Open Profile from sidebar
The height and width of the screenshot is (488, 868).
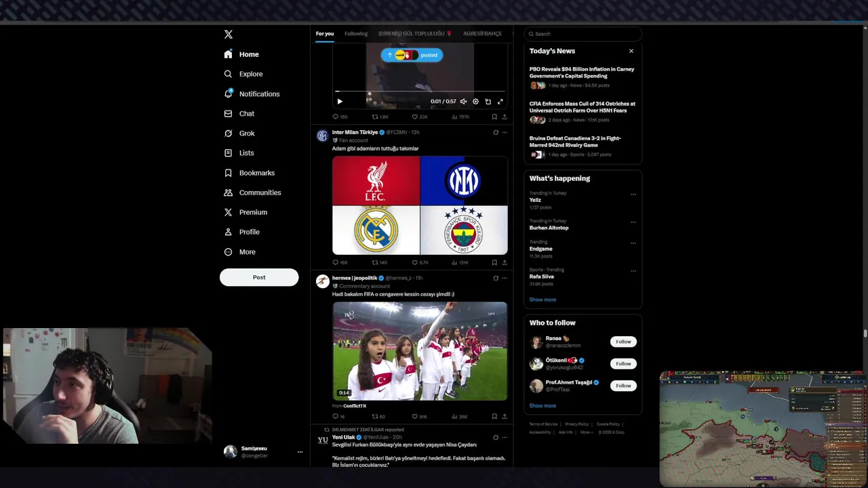click(242, 232)
